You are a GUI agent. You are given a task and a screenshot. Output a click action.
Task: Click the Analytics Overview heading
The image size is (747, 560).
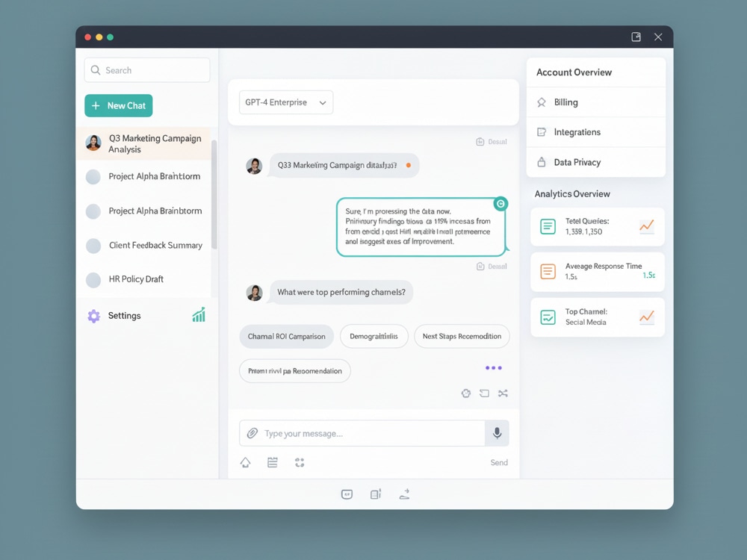click(x=571, y=194)
